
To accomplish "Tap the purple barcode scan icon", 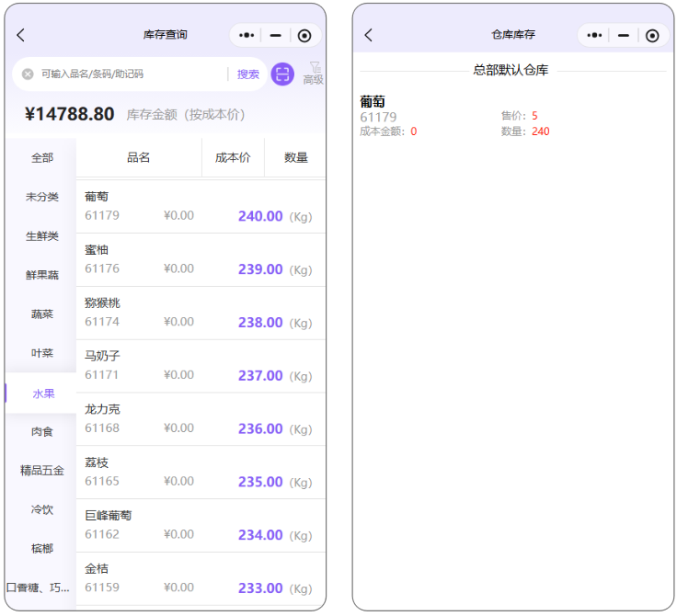I will (281, 74).
